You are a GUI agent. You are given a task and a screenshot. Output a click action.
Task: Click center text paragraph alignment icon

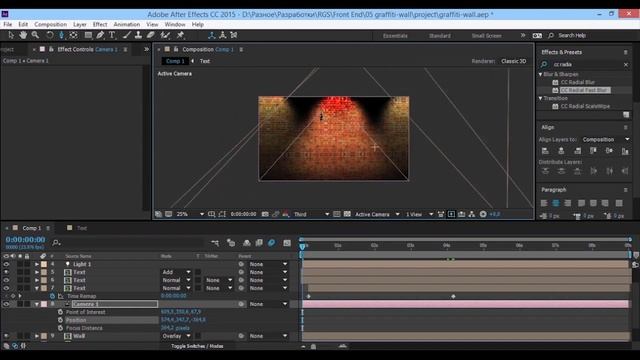556,203
